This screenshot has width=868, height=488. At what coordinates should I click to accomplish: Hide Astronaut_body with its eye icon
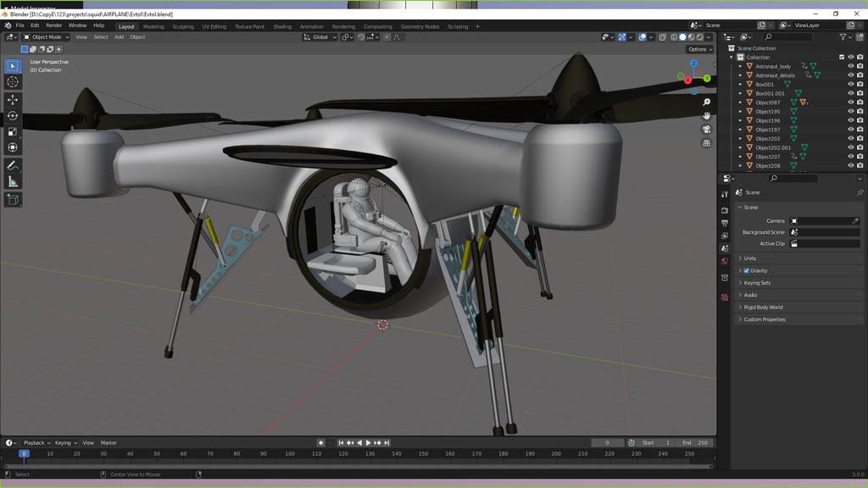(x=850, y=66)
